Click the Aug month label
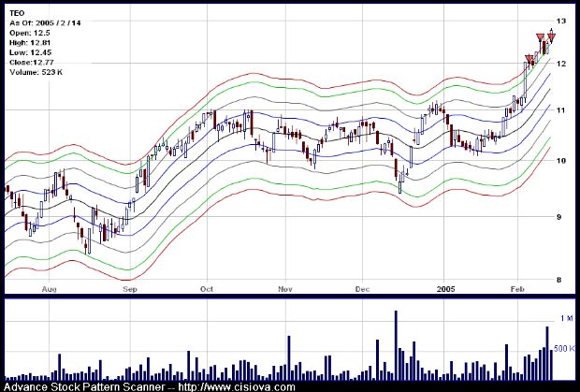The height and width of the screenshot is (392, 580). point(50,289)
